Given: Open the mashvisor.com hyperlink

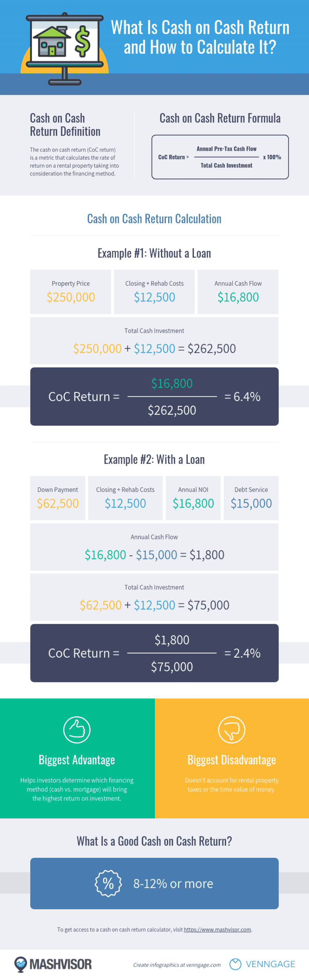Looking at the screenshot, I should coord(217,929).
